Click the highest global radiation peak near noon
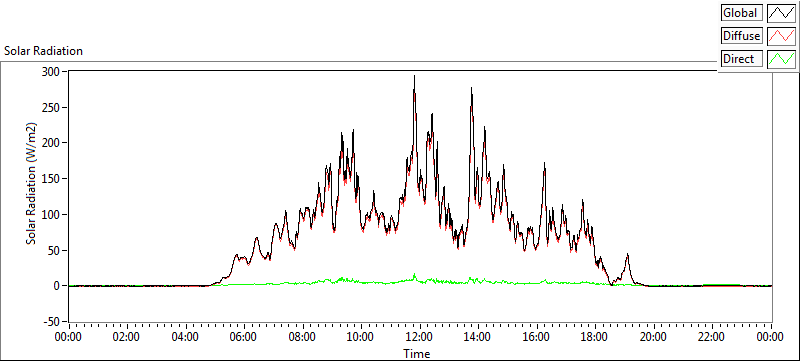This screenshot has width=800, height=361. point(414,76)
